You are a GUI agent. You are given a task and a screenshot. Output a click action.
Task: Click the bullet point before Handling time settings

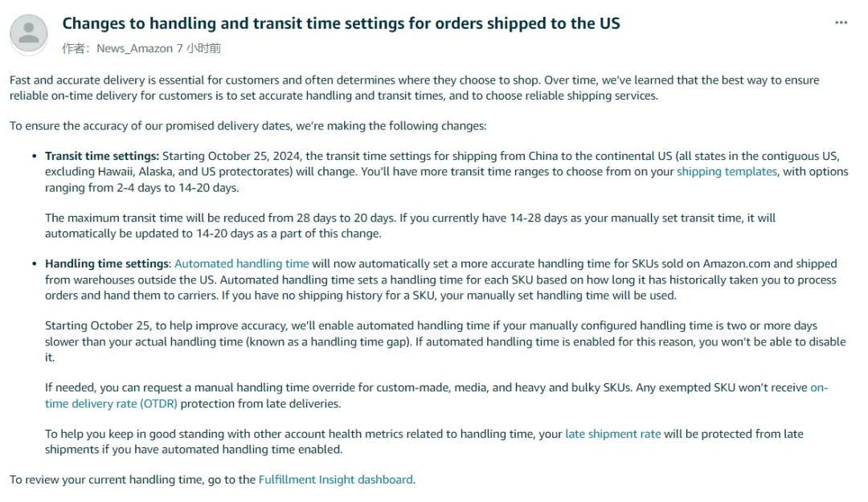click(x=35, y=263)
